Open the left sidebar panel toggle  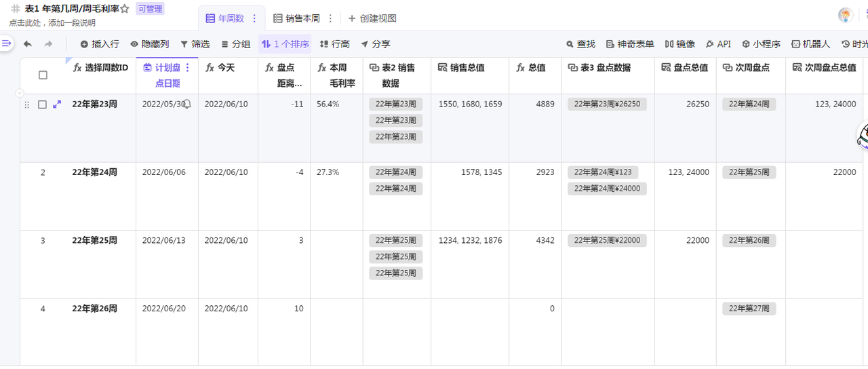pos(7,43)
